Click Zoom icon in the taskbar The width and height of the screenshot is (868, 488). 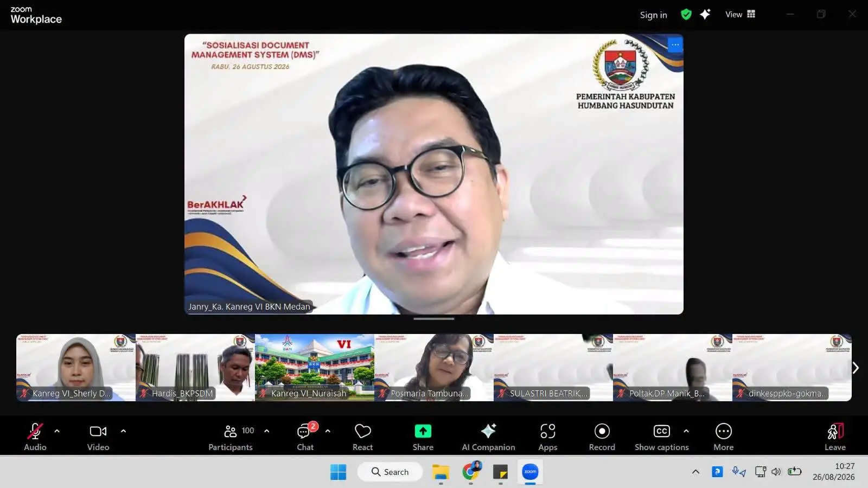coord(530,472)
